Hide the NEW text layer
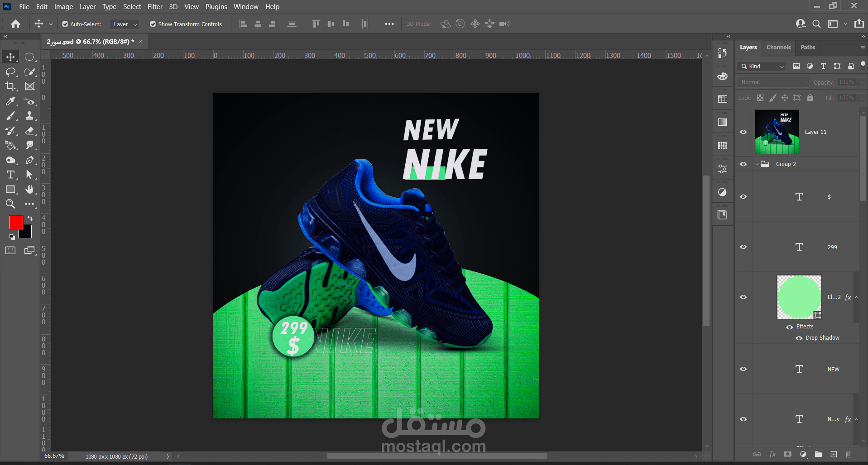Screen dimensions: 868x465 tap(743, 369)
